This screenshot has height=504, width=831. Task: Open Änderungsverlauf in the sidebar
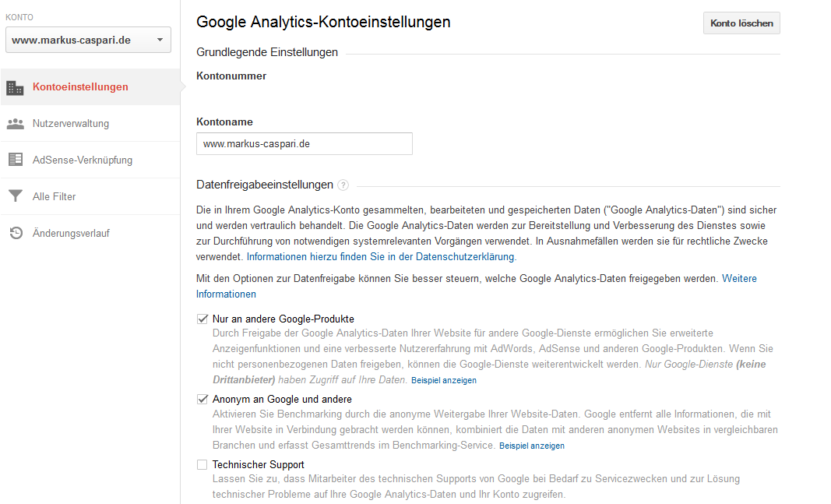coord(72,233)
